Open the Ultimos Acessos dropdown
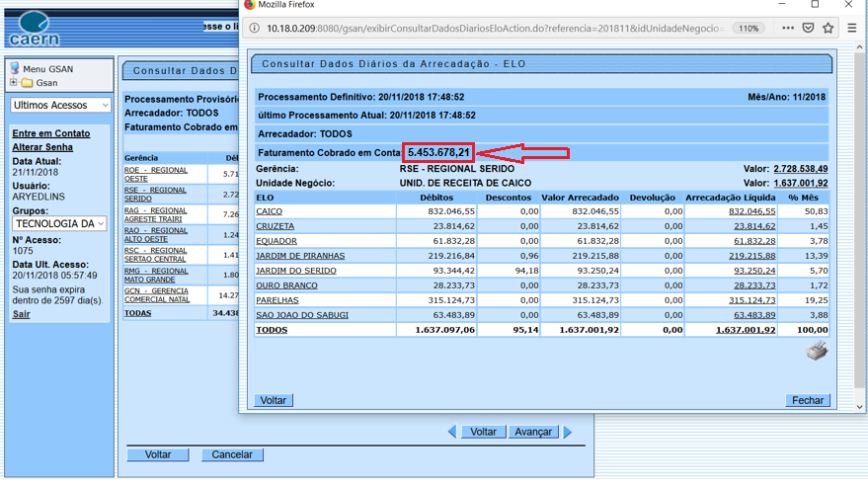 [61, 105]
